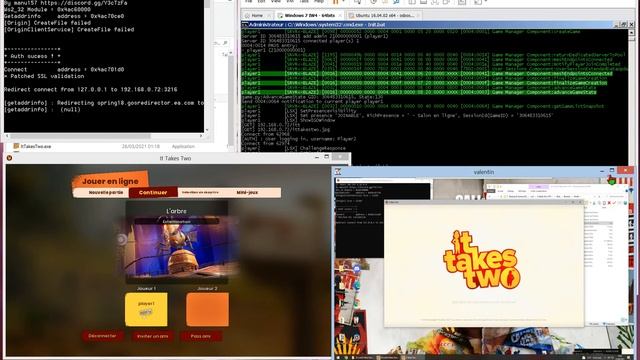Click the left console's right scroll arrow

click(x=201, y=136)
